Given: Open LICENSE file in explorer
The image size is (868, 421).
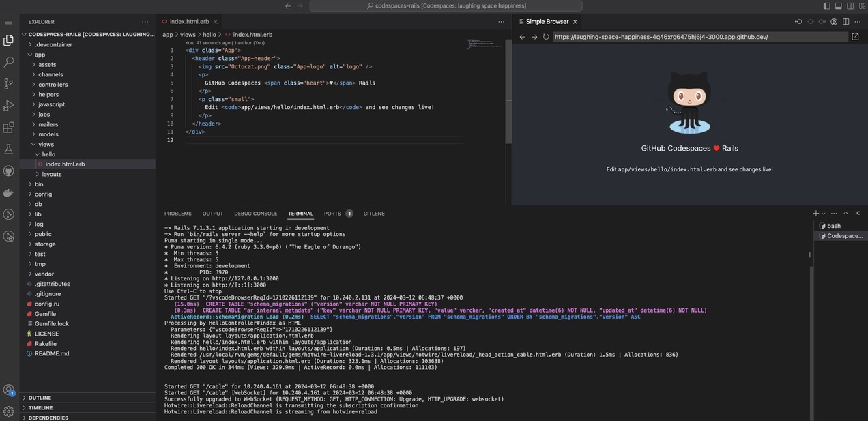Looking at the screenshot, I should click(89, 334).
